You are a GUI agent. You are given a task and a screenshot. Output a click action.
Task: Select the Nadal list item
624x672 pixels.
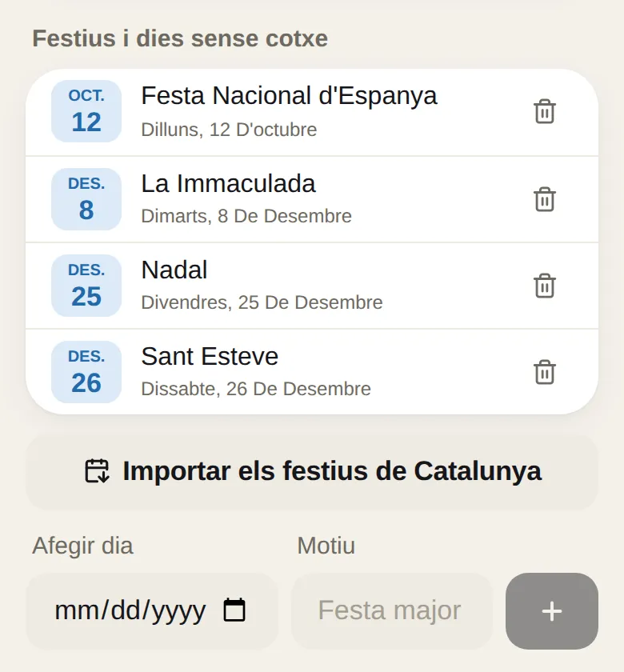(312, 286)
